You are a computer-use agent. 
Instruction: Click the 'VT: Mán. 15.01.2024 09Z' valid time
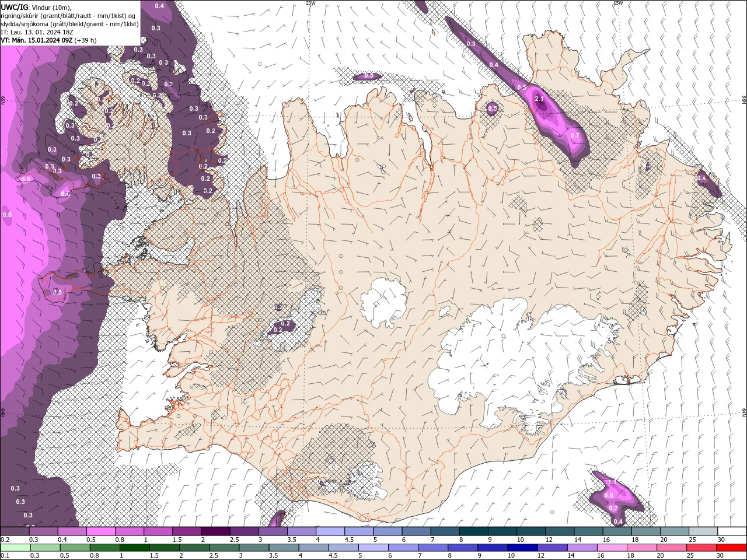[x=37, y=40]
